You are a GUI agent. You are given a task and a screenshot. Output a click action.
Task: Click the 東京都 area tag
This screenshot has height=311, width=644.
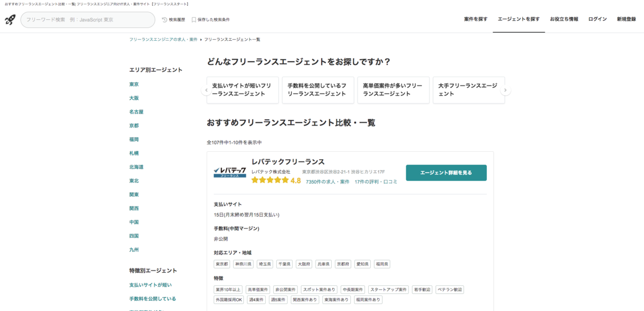point(222,264)
